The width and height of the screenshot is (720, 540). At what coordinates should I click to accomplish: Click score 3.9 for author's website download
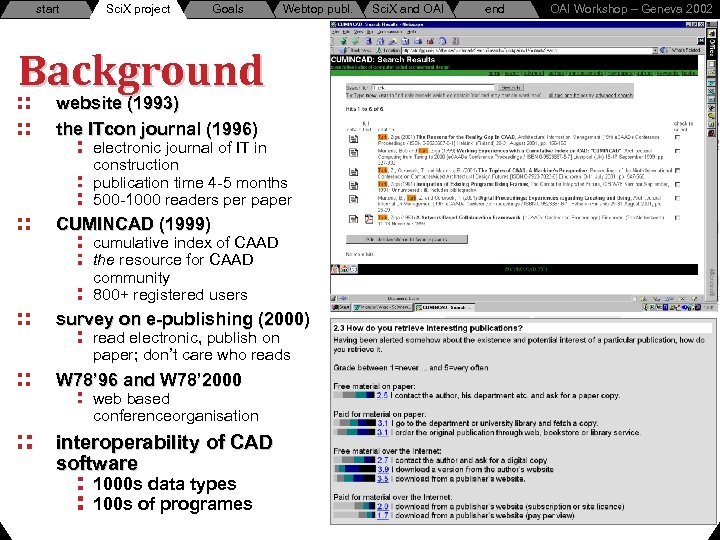(x=383, y=469)
